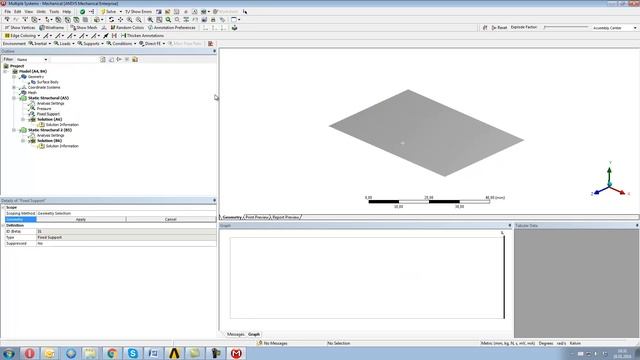Click the Cancel button in Details panel
Viewport: 640px width, 360px height.
(x=171, y=220)
